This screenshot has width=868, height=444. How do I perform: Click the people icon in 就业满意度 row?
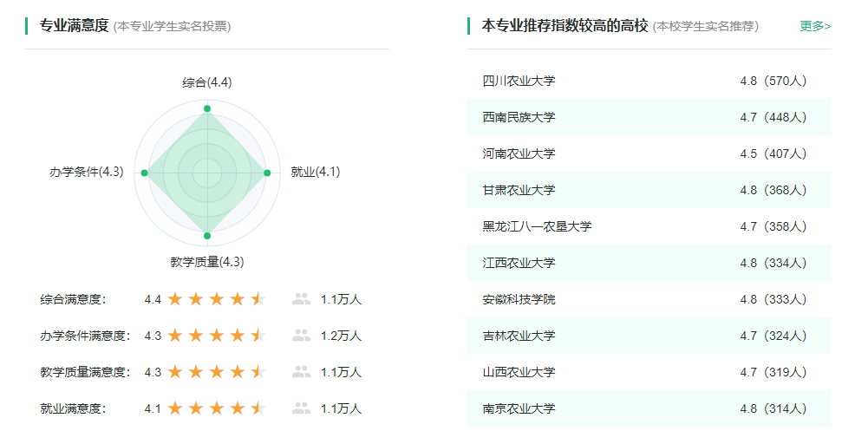(301, 408)
